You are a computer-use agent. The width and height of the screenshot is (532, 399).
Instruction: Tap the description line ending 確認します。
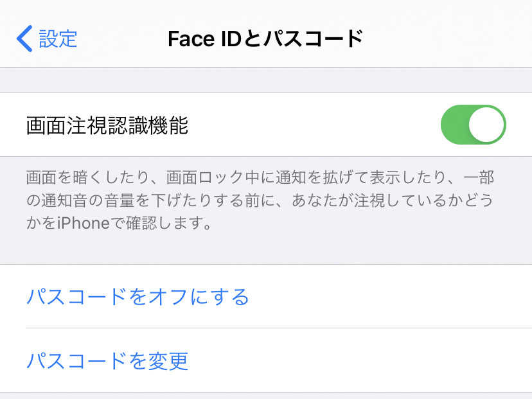click(x=119, y=223)
